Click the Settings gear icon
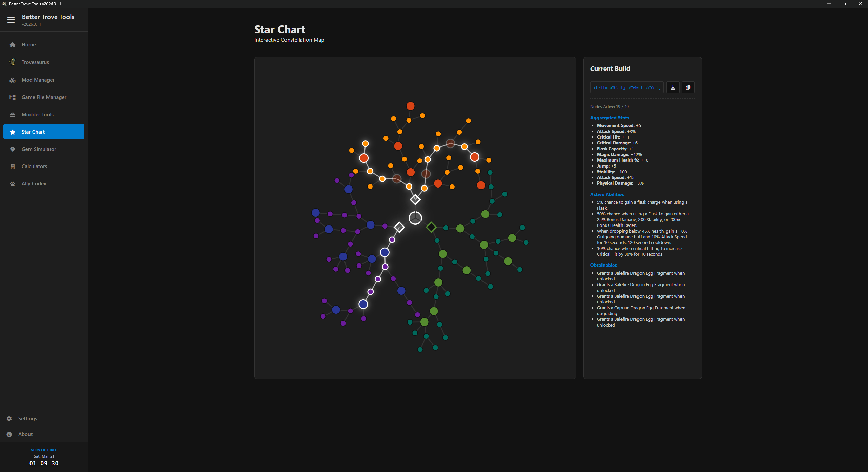Screen dimensions: 868x472 [8, 419]
